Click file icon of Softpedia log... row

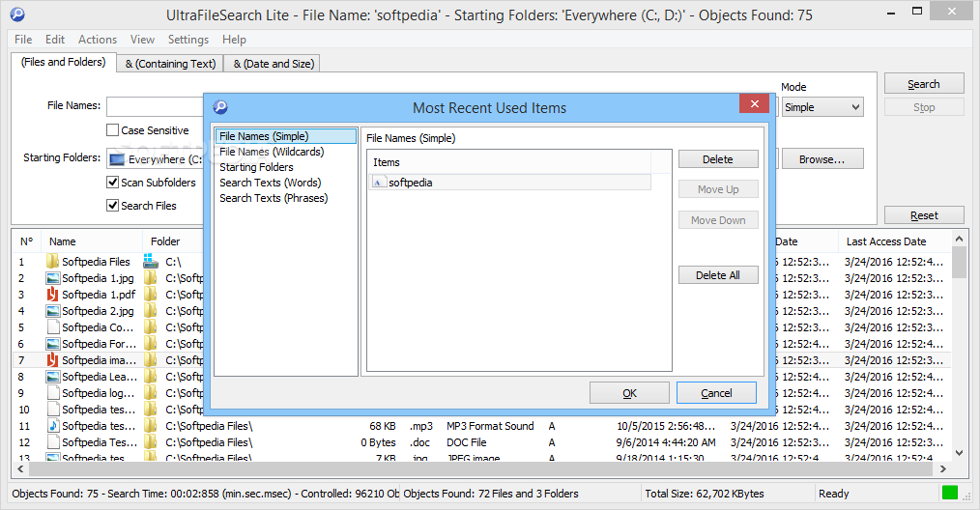52,392
